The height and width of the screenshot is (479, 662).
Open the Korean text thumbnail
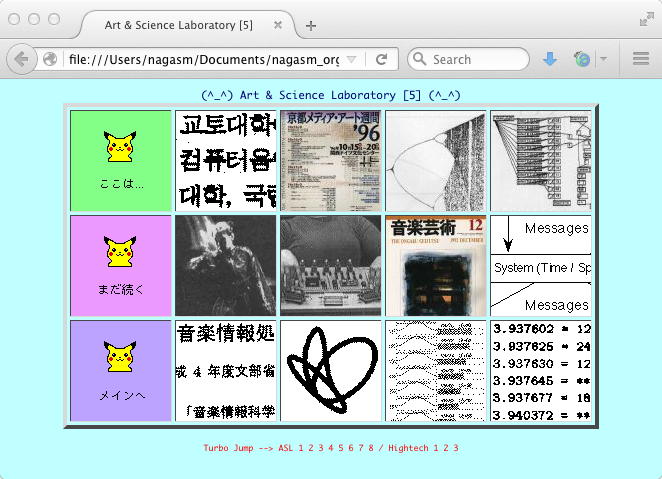(x=226, y=161)
